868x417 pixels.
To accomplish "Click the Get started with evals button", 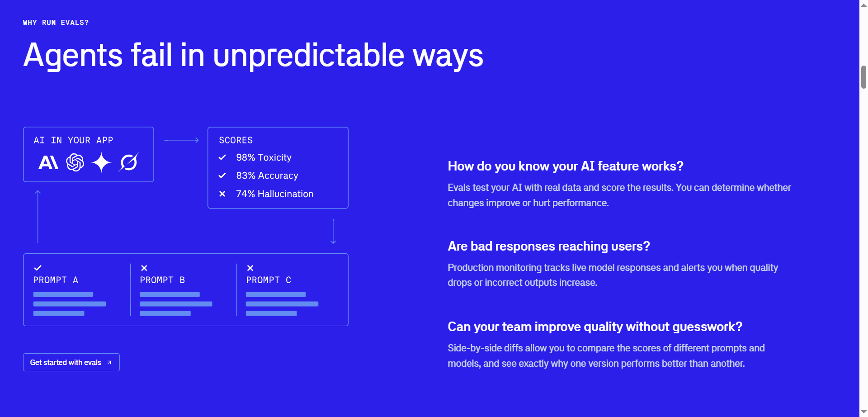I will pyautogui.click(x=71, y=362).
